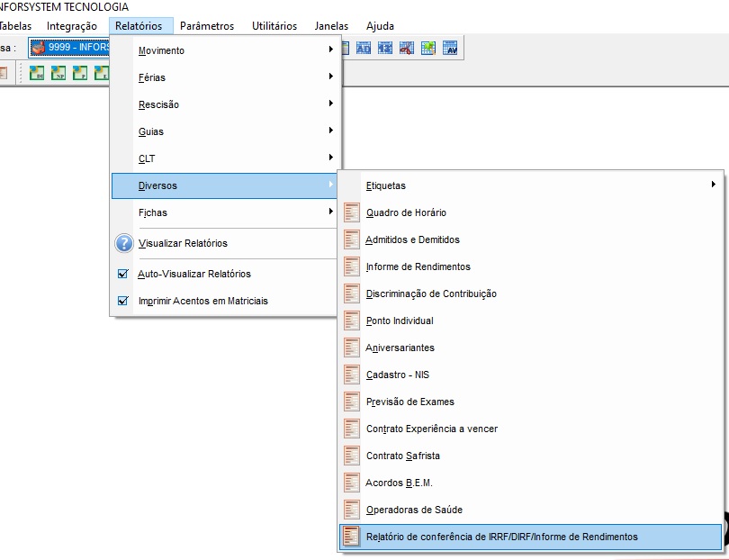Open the company selector showing 9999 - INFORS

coord(69,48)
